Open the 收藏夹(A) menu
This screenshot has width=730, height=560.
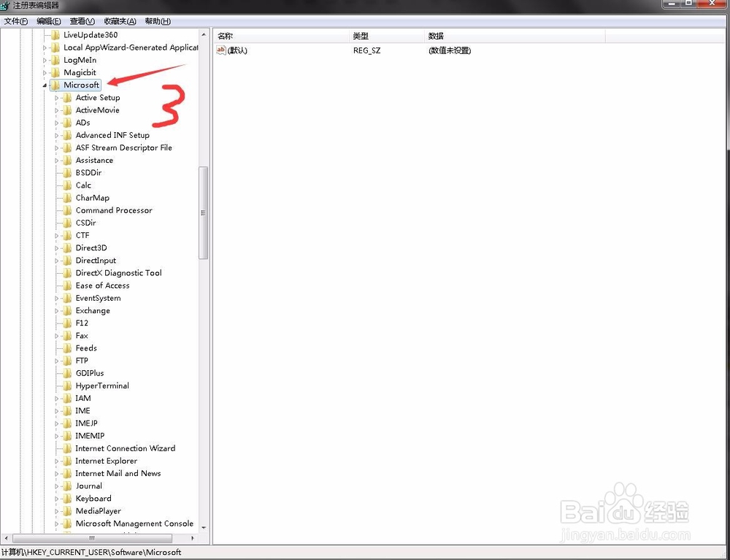pos(120,22)
